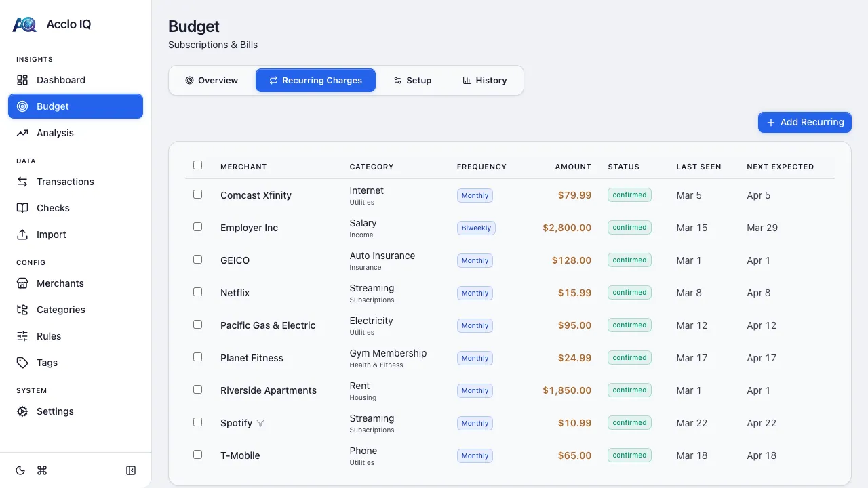This screenshot has height=488, width=868.
Task: Open the Comcast Xfinity merchant name
Action: click(x=256, y=195)
